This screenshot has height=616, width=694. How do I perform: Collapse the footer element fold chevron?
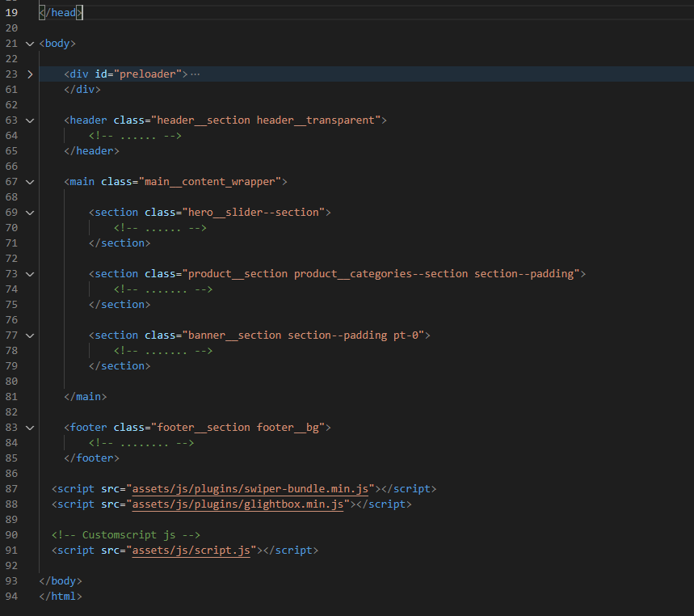coord(30,428)
